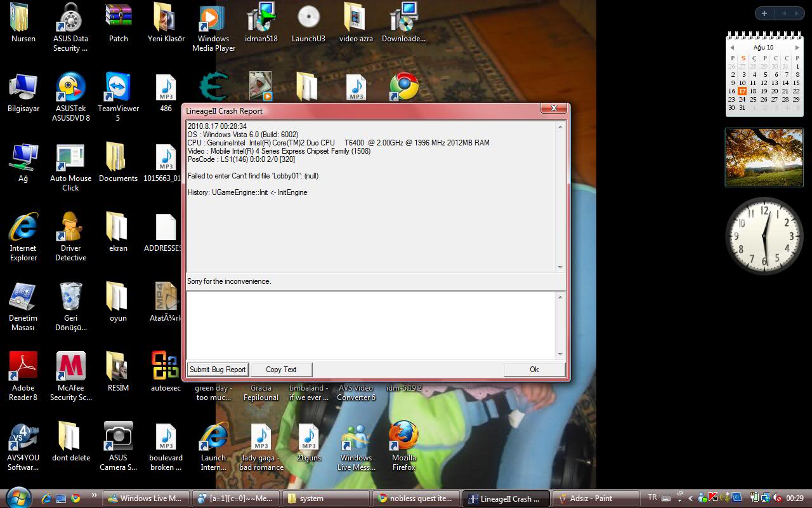Go to next month in calendar gadget
Image resolution: width=812 pixels, height=508 pixels.
797,48
